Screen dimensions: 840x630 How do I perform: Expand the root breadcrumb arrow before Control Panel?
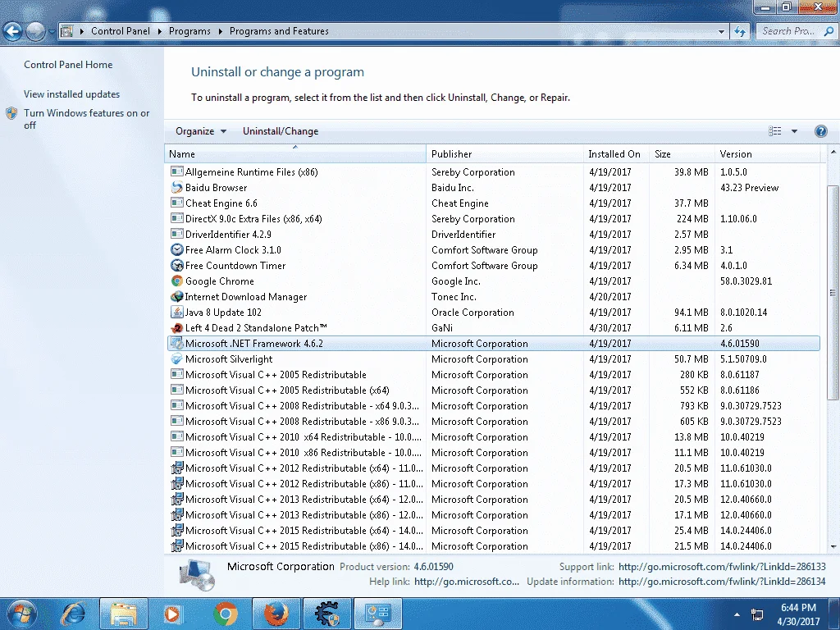tap(82, 31)
